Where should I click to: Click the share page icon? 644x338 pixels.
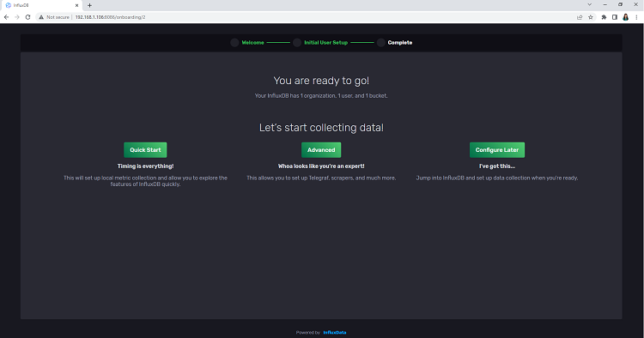(x=580, y=17)
